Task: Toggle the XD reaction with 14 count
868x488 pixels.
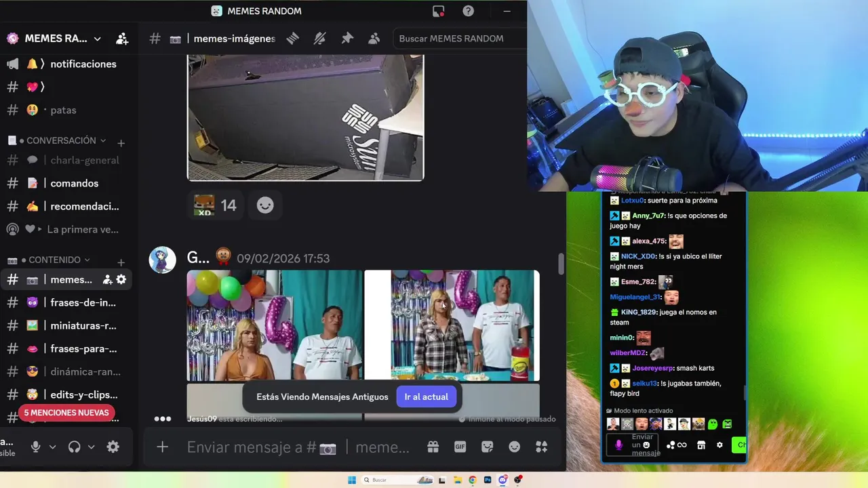Action: tap(215, 205)
